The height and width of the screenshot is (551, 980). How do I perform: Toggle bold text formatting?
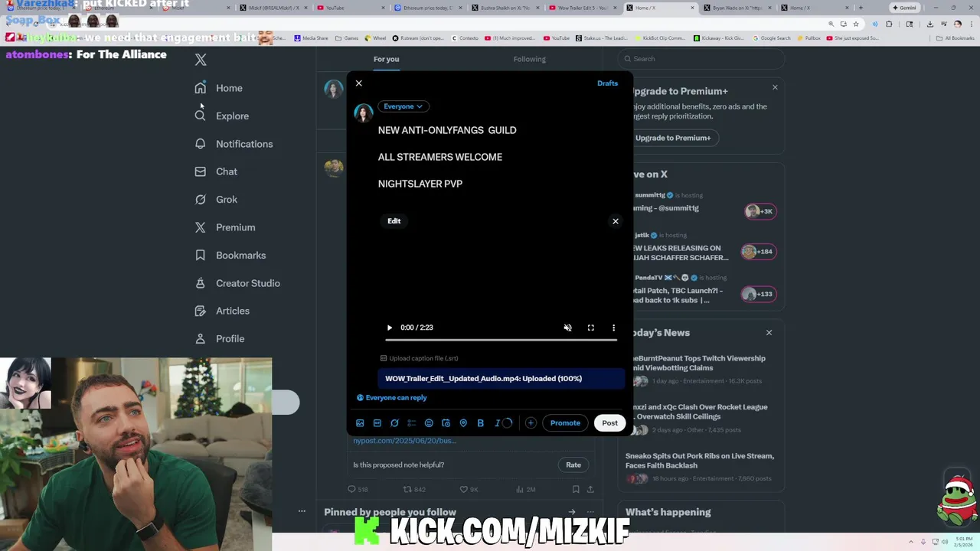481,423
